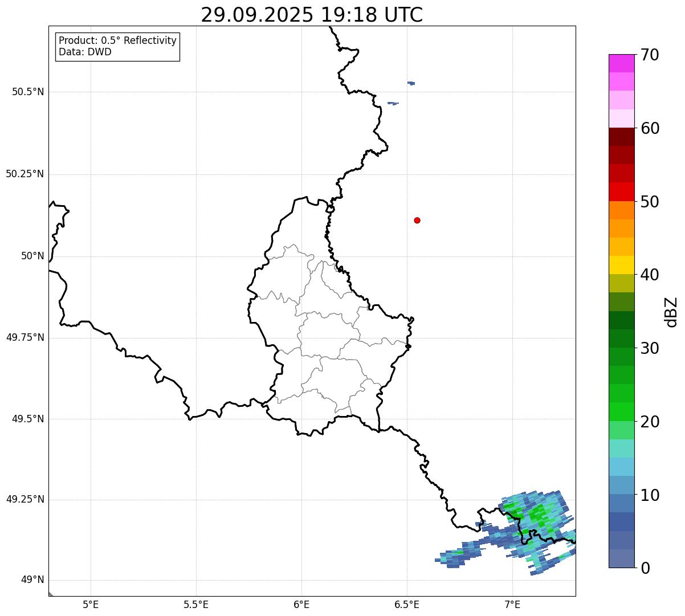Viewport: 685px width, 616px height.
Task: Click the 50.25°N latitude label
Action: coord(25,174)
